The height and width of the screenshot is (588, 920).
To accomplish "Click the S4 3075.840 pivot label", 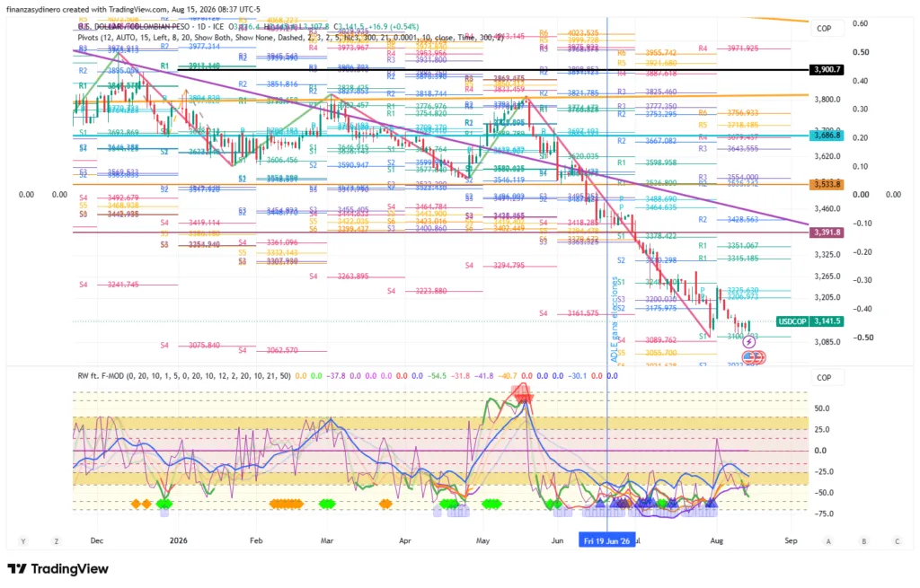I will point(190,346).
